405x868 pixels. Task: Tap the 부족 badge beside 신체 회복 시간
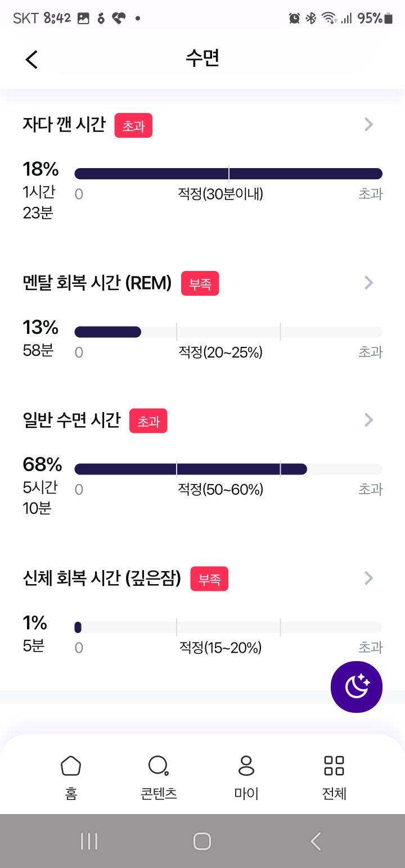(209, 578)
